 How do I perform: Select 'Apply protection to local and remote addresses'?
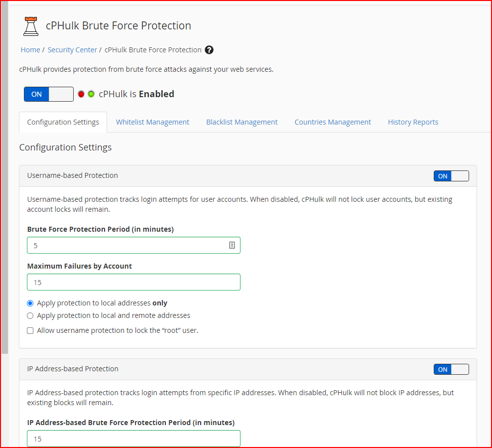(x=30, y=316)
